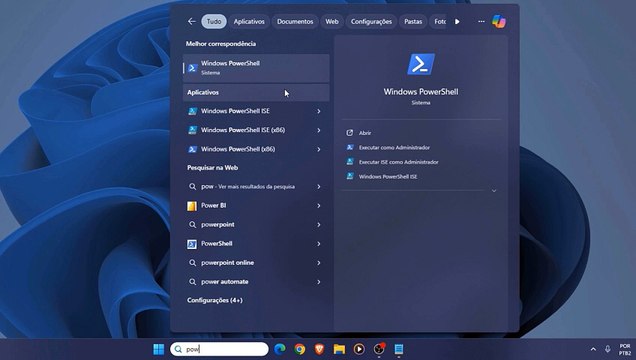Switch to the Web filter tab
636x360 pixels.
332,21
